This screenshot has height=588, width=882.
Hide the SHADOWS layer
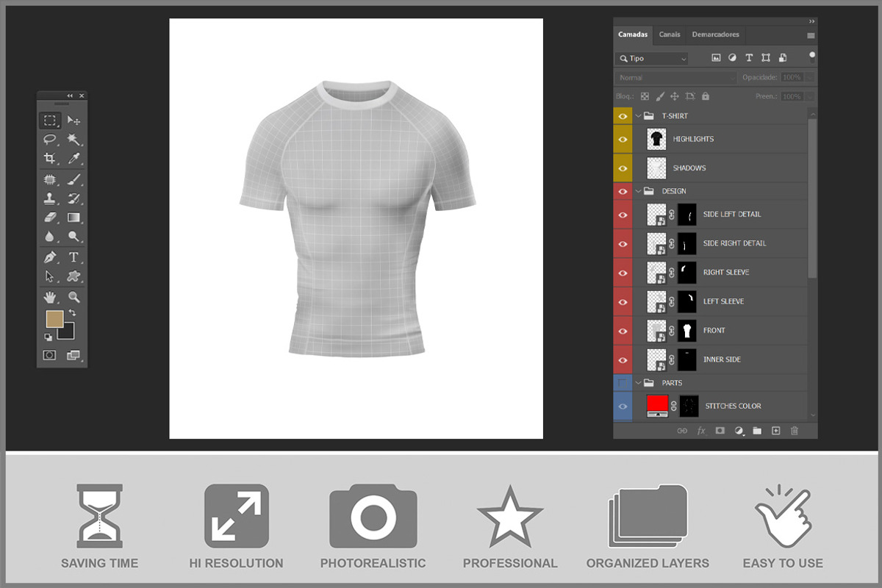[x=623, y=168]
